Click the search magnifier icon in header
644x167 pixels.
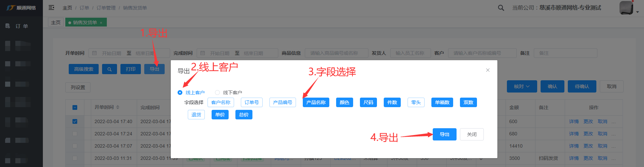[x=501, y=8]
